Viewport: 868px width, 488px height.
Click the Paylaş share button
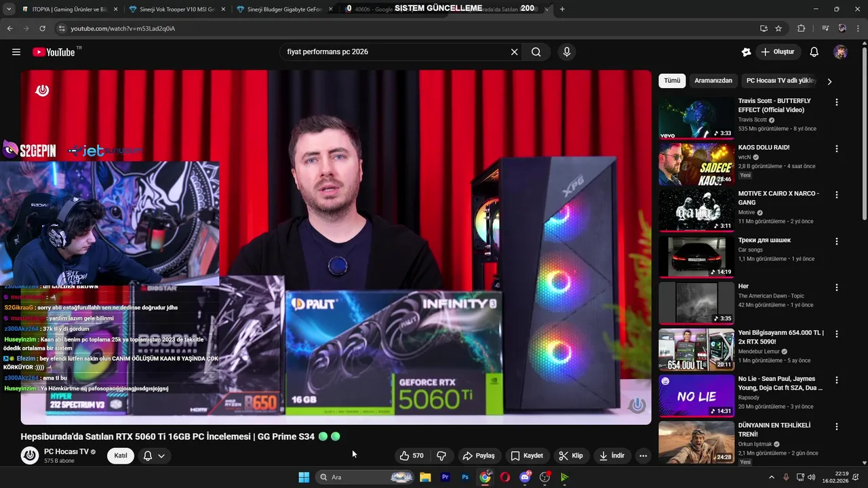pyautogui.click(x=479, y=455)
